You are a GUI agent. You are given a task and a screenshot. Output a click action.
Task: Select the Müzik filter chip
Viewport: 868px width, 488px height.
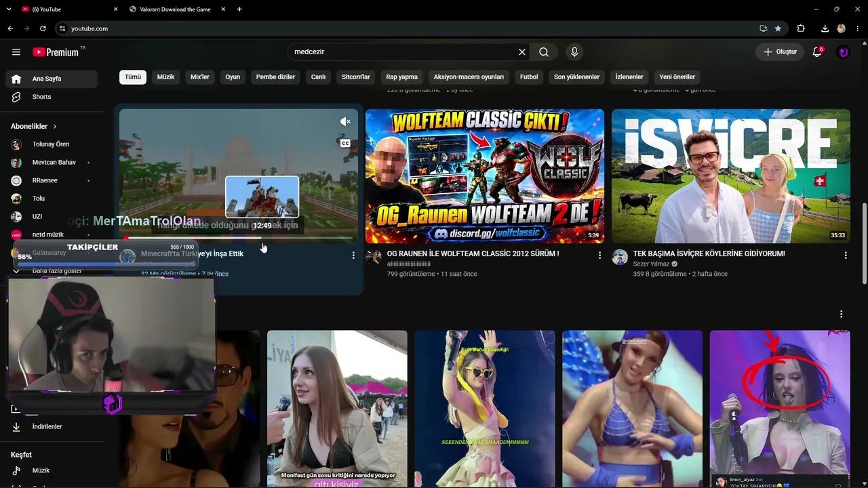tap(165, 77)
